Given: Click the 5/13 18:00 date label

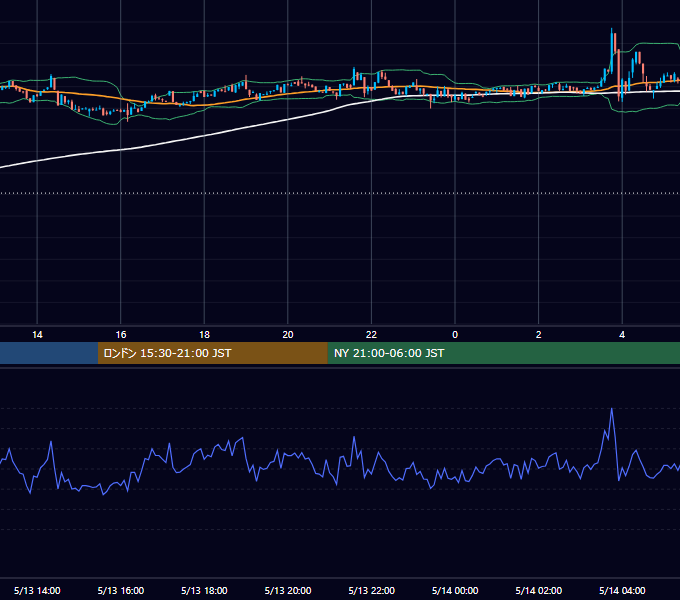Looking at the screenshot, I should click(x=204, y=590).
